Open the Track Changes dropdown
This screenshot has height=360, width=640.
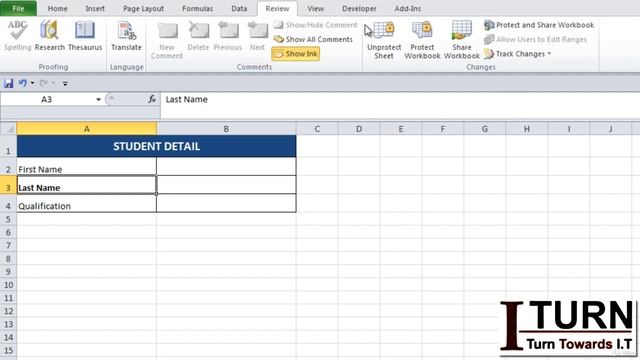click(518, 54)
